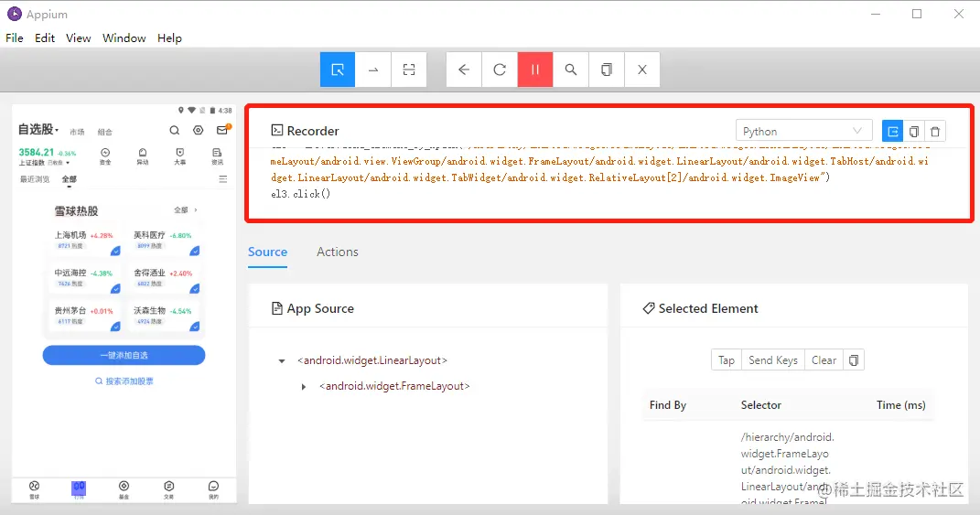Viewport: 980px width, 515px height.
Task: Switch to the Source tab
Action: 267,252
